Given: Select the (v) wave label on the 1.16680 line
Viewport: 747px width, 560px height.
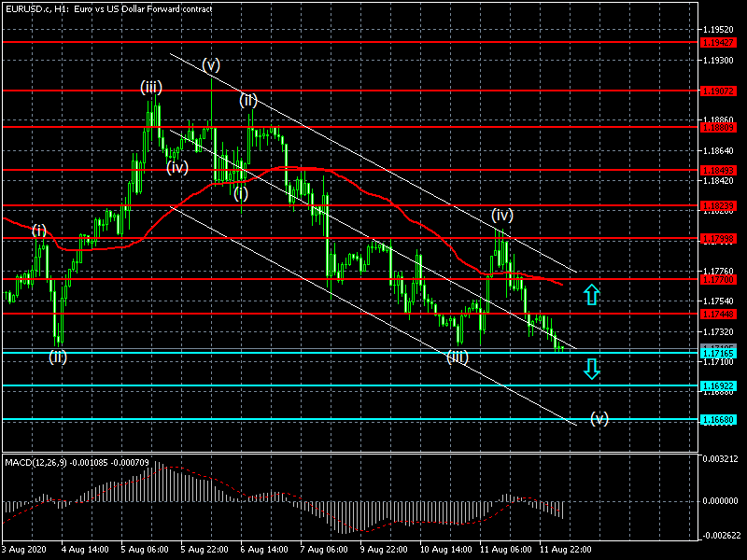Looking at the screenshot, I should [x=599, y=418].
